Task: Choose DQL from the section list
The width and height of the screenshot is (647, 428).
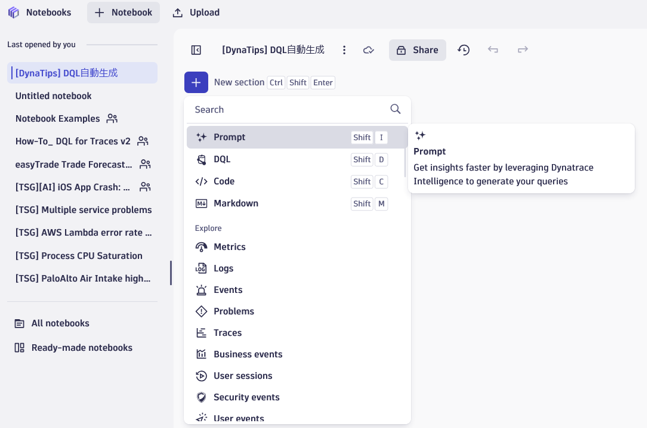Action: (295, 159)
